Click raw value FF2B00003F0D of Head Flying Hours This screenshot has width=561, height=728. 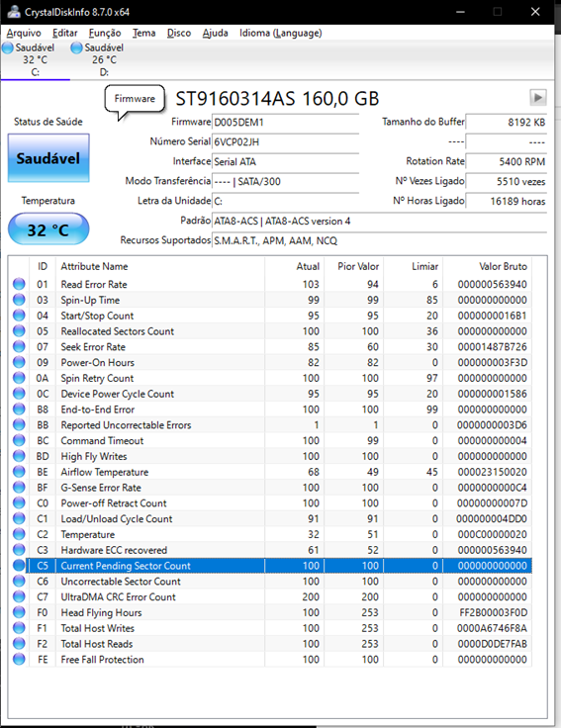(493, 612)
